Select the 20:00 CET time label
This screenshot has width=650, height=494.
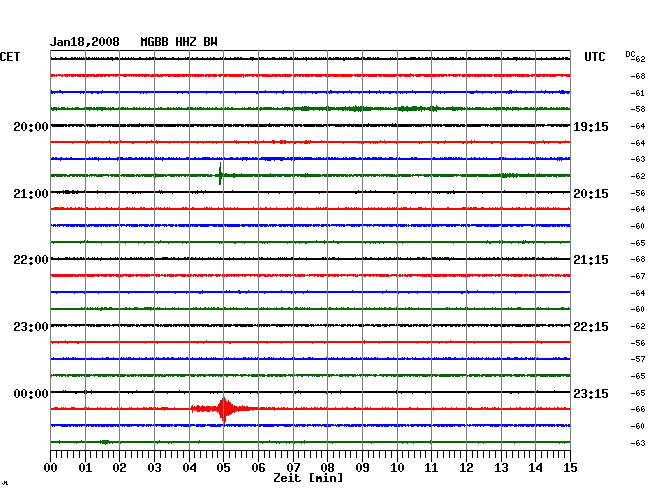pos(31,126)
